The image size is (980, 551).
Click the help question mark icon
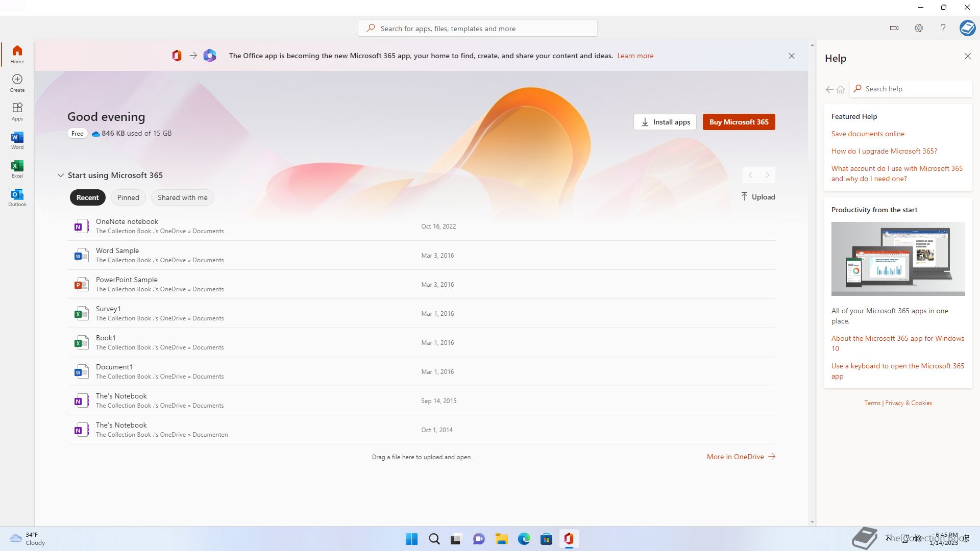point(943,28)
